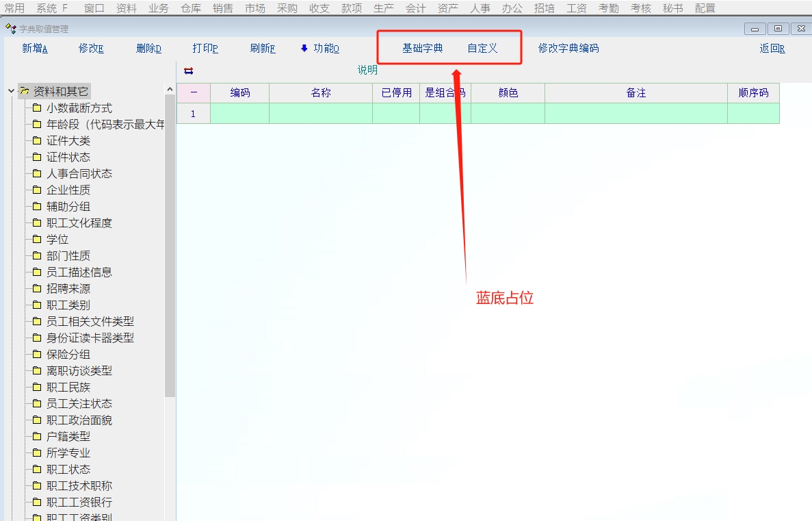Click the minus cell in the grid header corner
812x521 pixels.
coord(193,93)
